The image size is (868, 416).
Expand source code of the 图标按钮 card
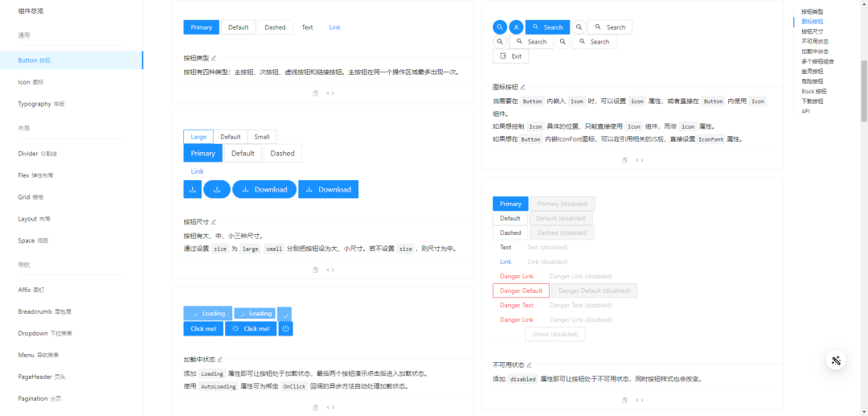coord(640,160)
